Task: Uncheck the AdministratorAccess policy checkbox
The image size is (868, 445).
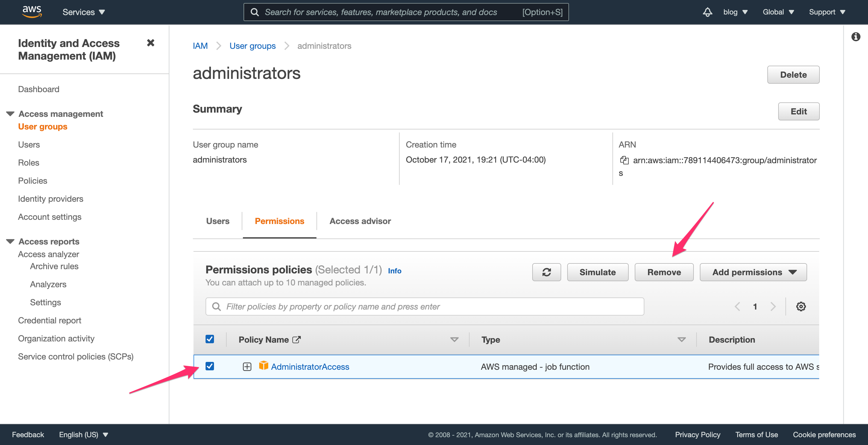Action: point(209,366)
